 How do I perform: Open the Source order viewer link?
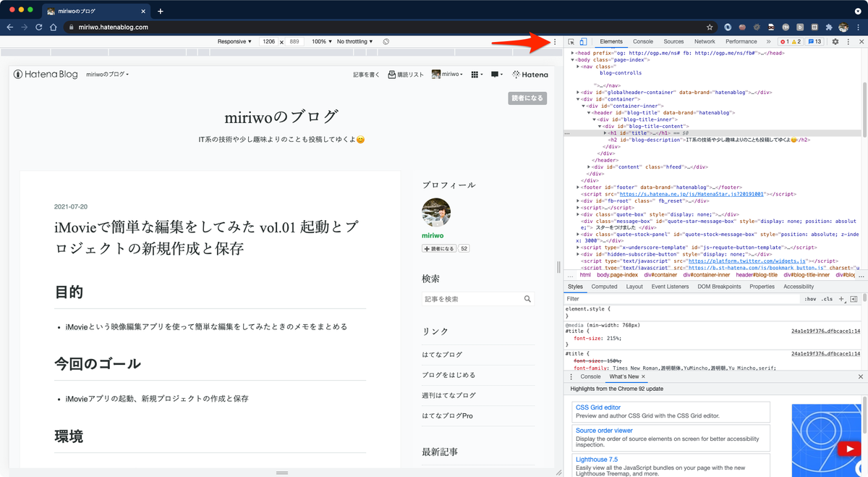(x=604, y=431)
